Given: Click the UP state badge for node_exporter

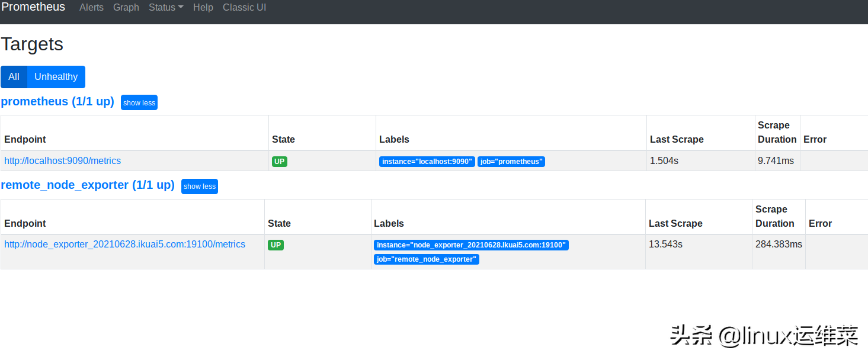Looking at the screenshot, I should click(276, 245).
